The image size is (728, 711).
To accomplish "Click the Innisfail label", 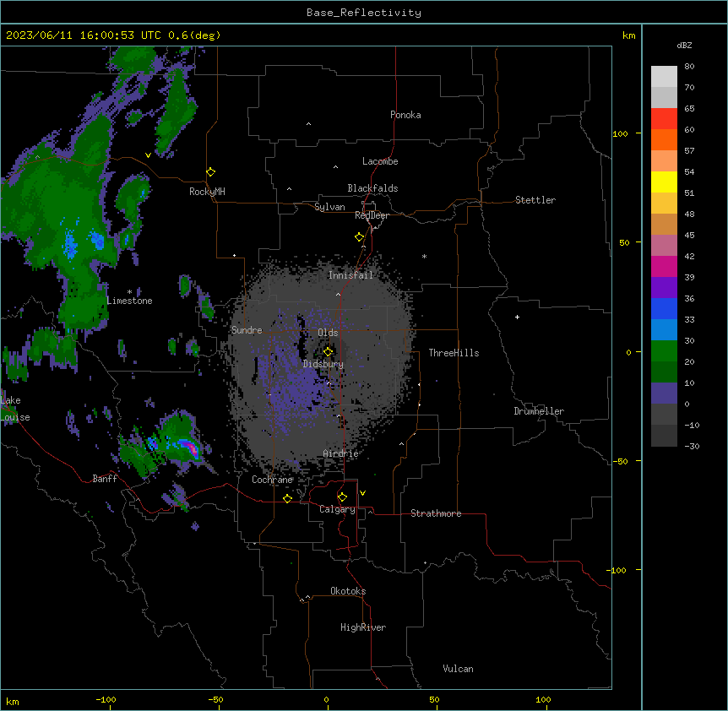I will point(350,275).
